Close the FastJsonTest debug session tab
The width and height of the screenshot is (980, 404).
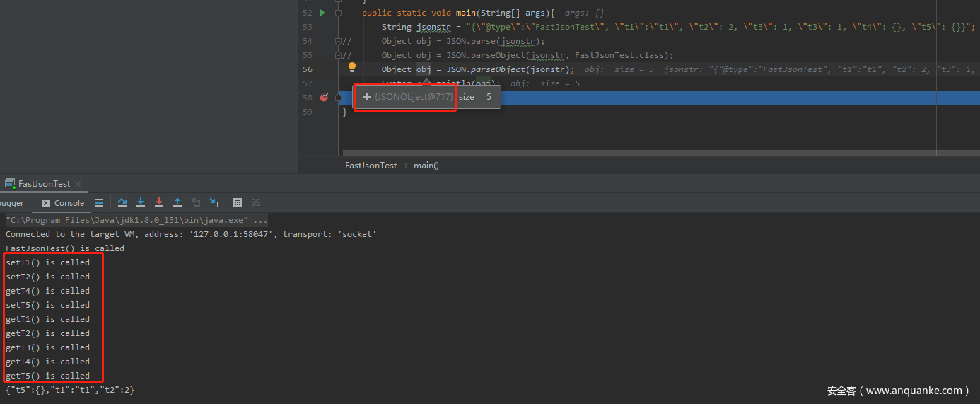[x=77, y=184]
